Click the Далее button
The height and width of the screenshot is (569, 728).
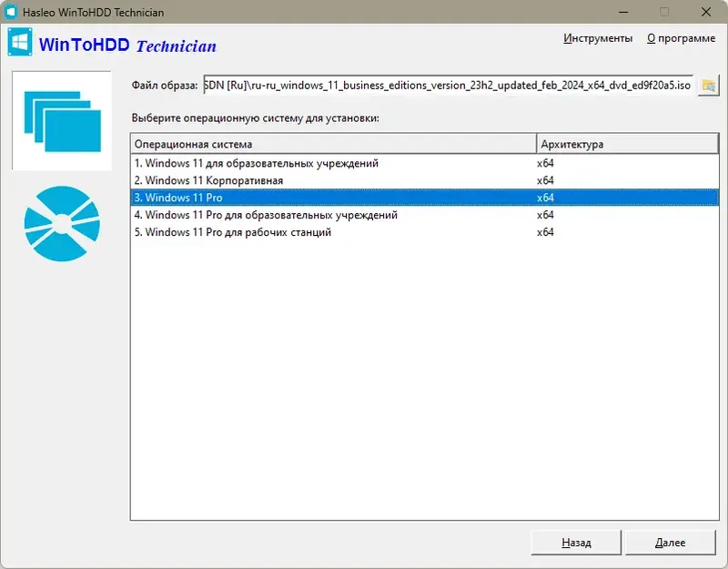[670, 542]
